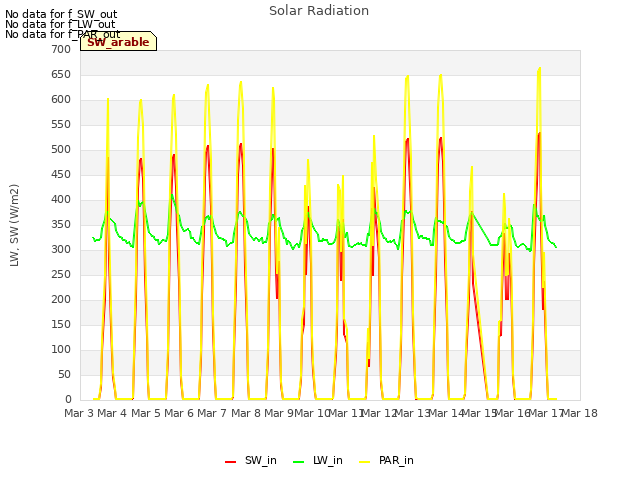Click the Mar 5 x-axis tick label
Screen dimensions: 640x480
pyautogui.click(x=146, y=413)
